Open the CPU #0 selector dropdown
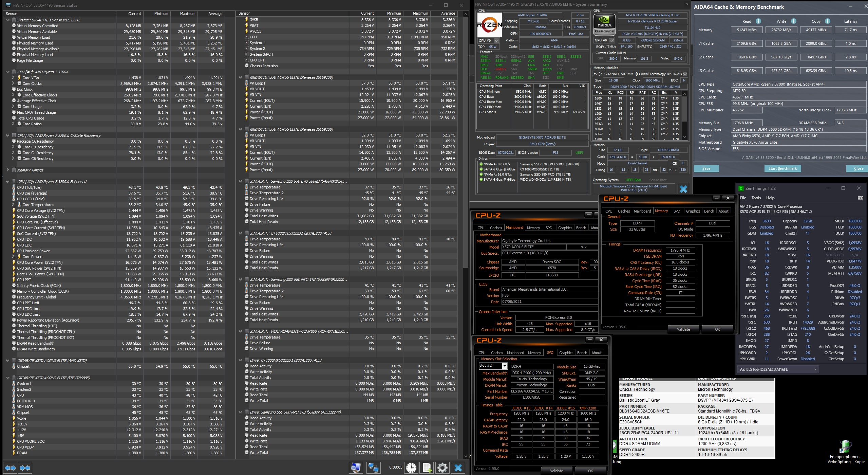 (497, 40)
